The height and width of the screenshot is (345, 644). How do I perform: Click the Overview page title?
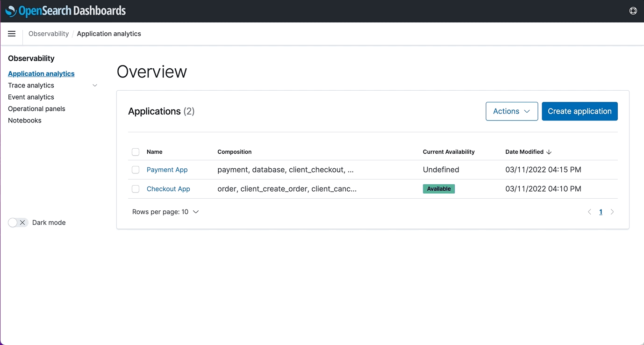tap(152, 72)
